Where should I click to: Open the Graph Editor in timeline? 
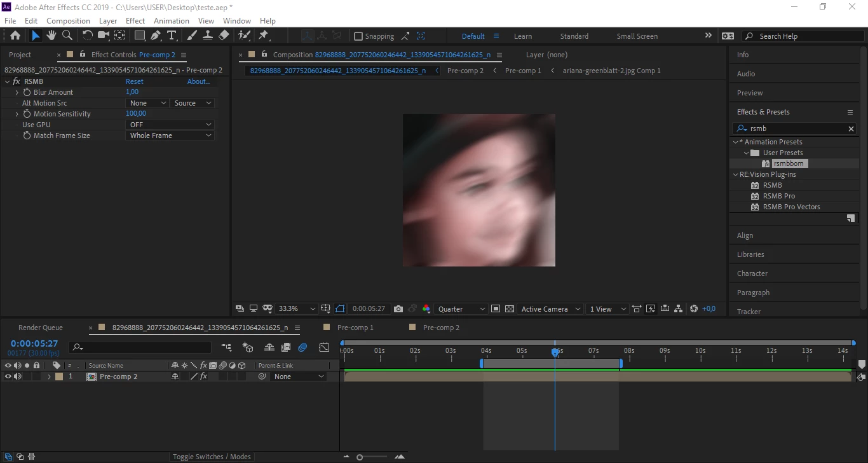[324, 347]
